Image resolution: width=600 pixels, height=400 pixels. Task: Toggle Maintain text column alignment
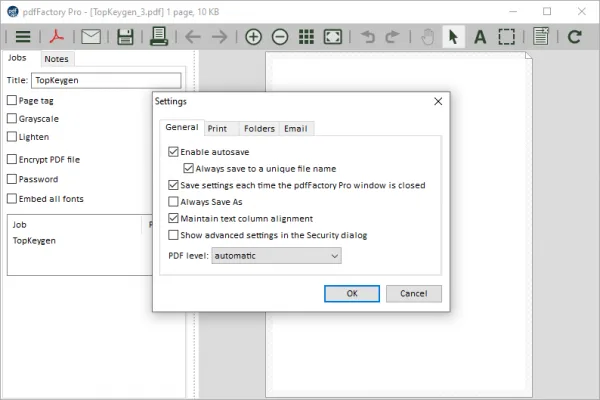(x=173, y=219)
